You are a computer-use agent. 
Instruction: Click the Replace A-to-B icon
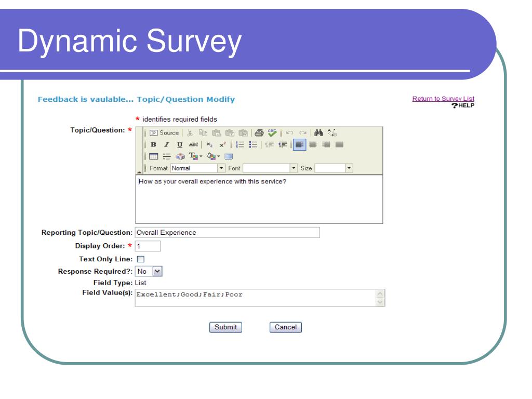pos(332,132)
